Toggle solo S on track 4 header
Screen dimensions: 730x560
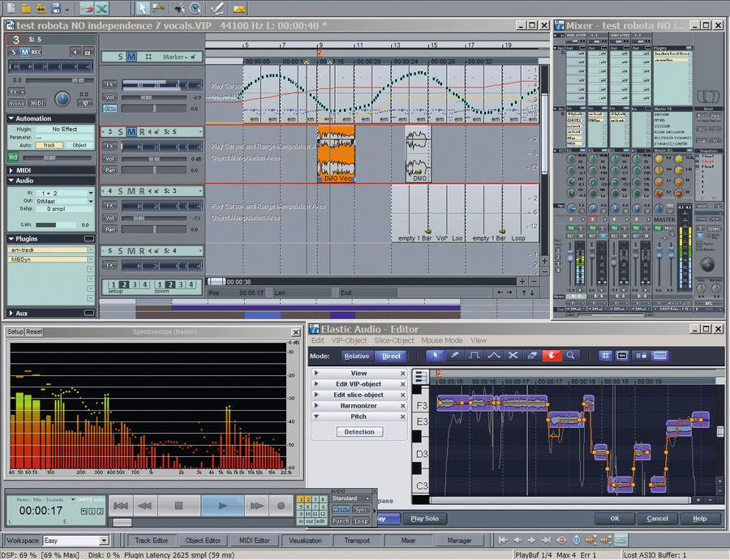[120, 191]
